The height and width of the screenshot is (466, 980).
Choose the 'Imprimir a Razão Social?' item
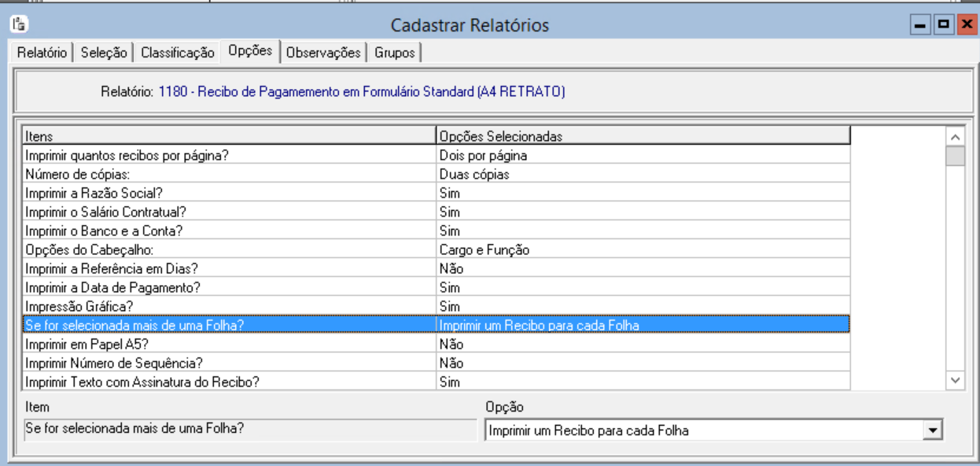pos(228,194)
